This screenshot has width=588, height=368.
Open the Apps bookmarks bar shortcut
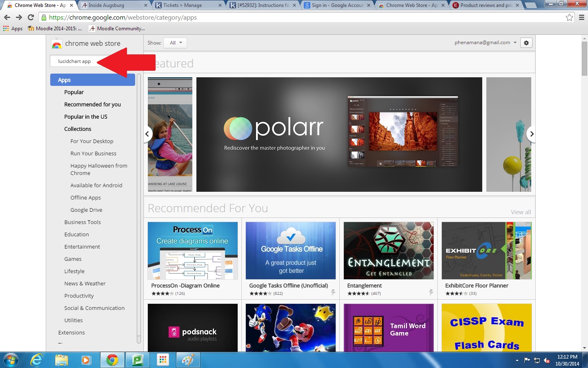click(13, 29)
